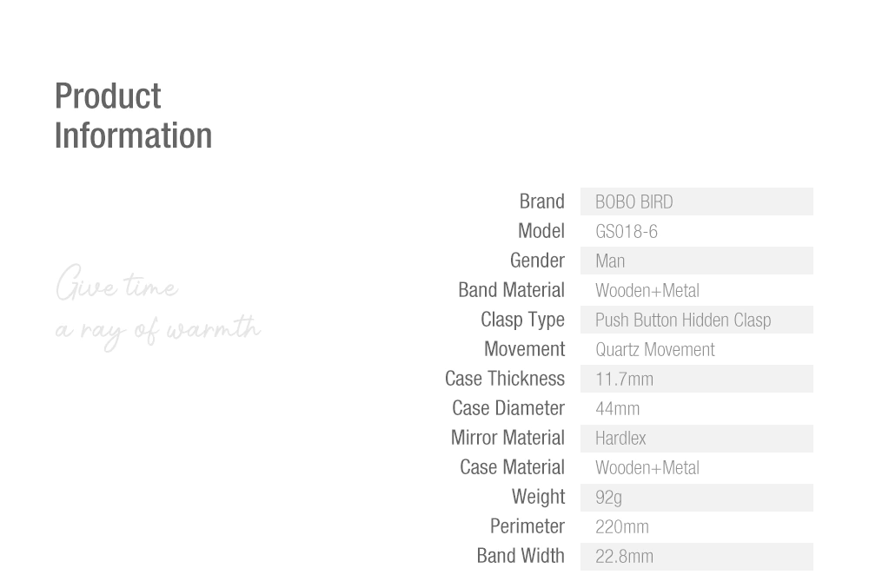The width and height of the screenshot is (869, 588).
Task: Select Push Button Hidden Clasp text
Action: pyautogui.click(x=683, y=320)
